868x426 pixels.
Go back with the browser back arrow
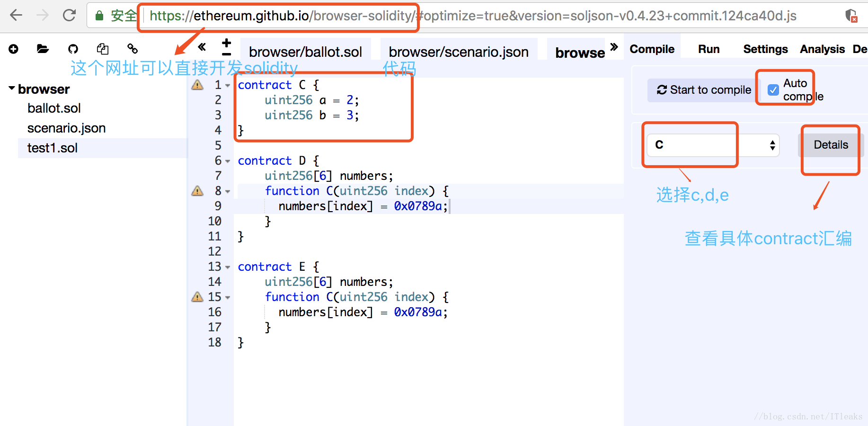click(16, 15)
